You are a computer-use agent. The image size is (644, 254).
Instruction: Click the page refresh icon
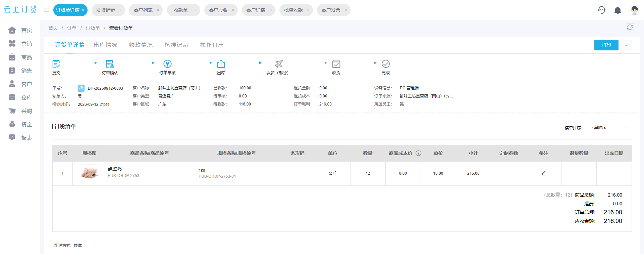tap(630, 27)
